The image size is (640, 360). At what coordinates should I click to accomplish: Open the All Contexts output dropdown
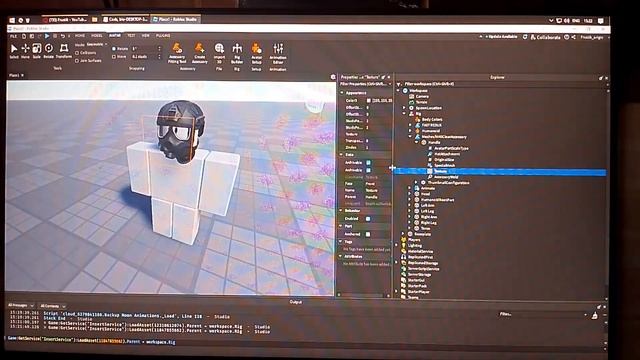[x=53, y=306]
